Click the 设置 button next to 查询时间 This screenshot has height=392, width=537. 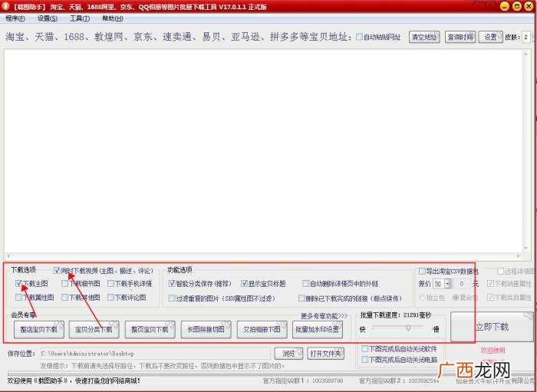point(490,37)
